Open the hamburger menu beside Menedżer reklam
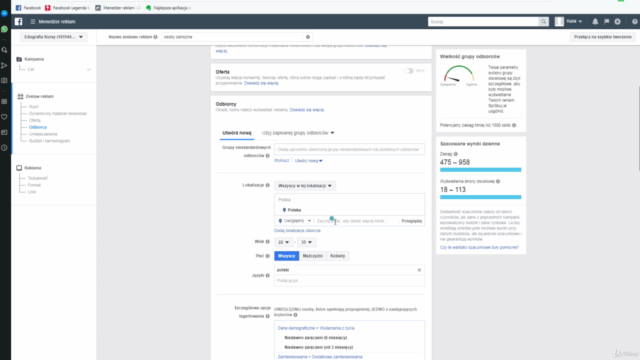 pos(33,22)
